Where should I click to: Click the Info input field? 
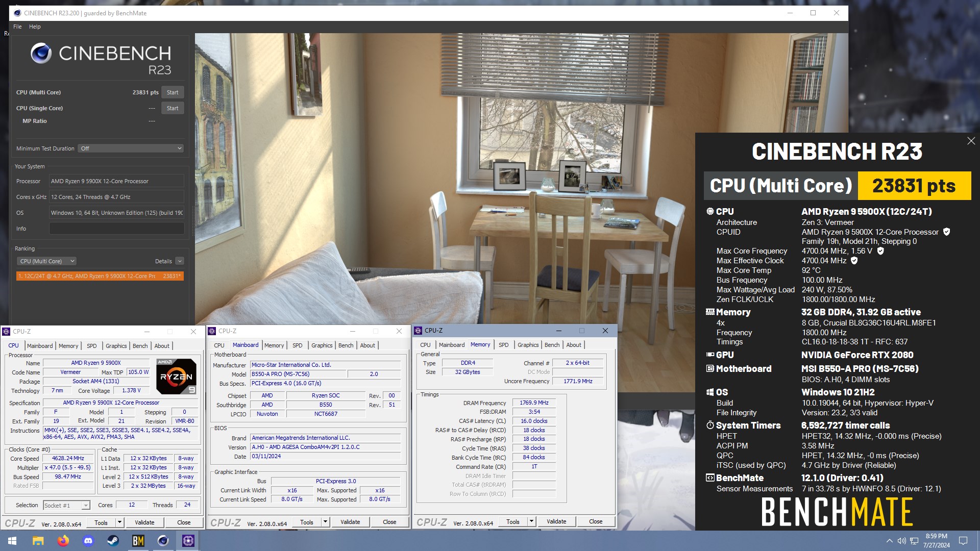[116, 229]
